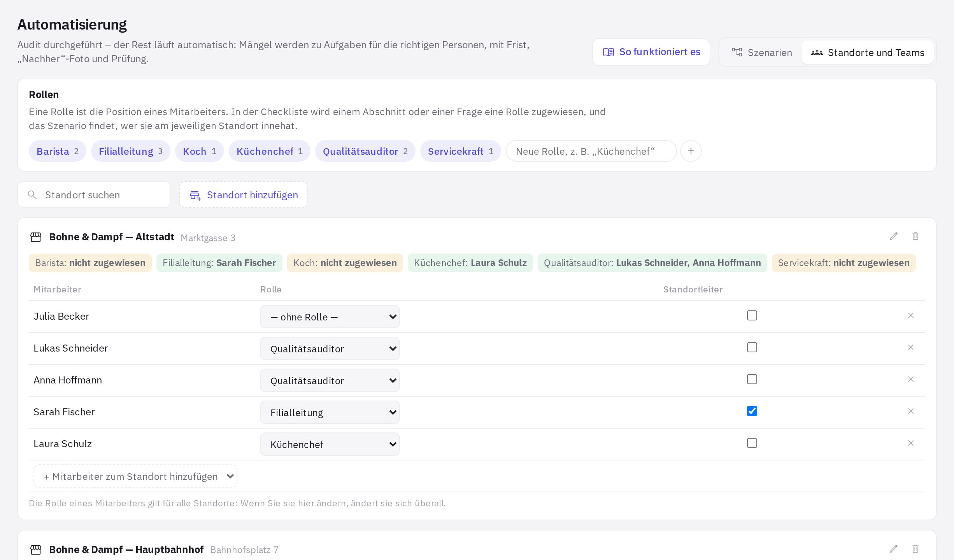Open Sarah Fischer's Filialleitung role dropdown
This screenshot has height=560, width=954.
click(x=330, y=412)
